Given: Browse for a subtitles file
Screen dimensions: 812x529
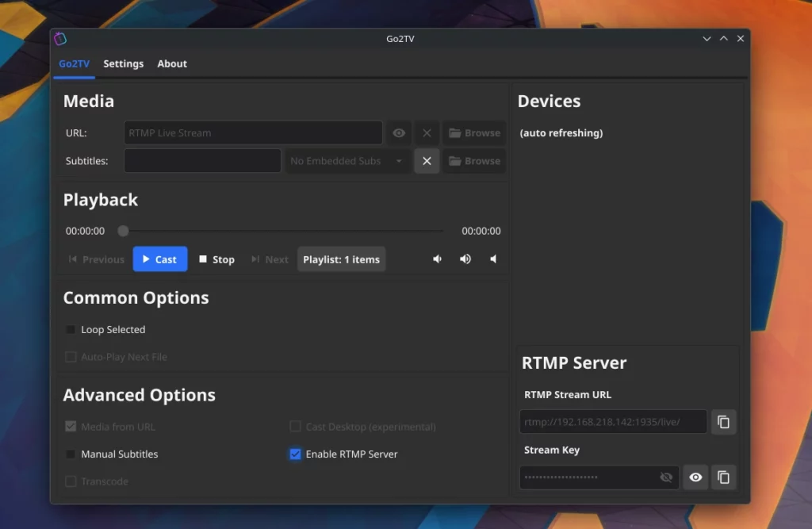Looking at the screenshot, I should pyautogui.click(x=474, y=161).
